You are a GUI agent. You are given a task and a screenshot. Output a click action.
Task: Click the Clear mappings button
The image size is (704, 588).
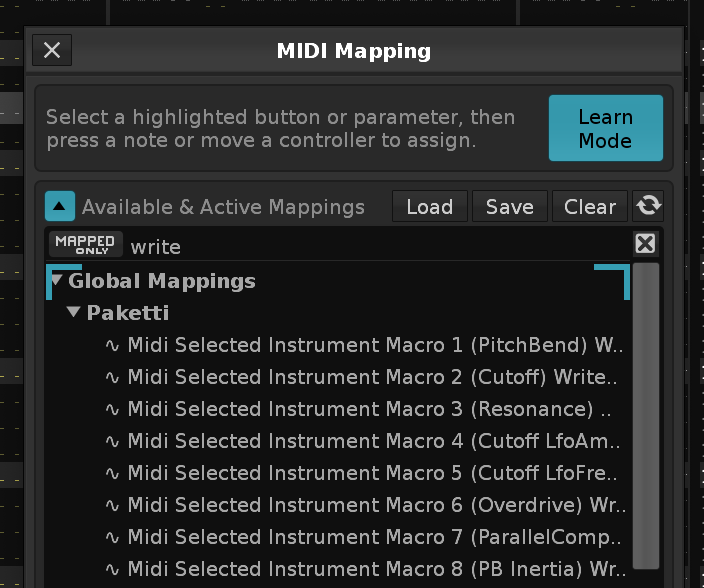(x=589, y=207)
